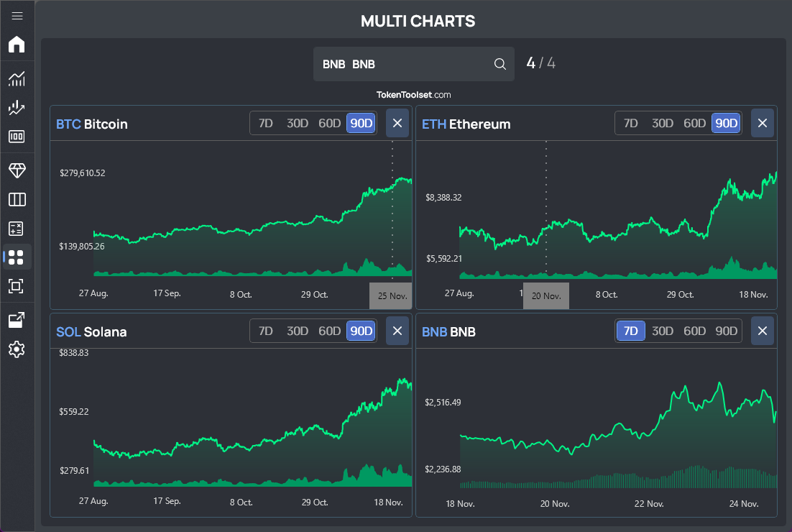Close the Bitcoin chart panel

[x=397, y=123]
